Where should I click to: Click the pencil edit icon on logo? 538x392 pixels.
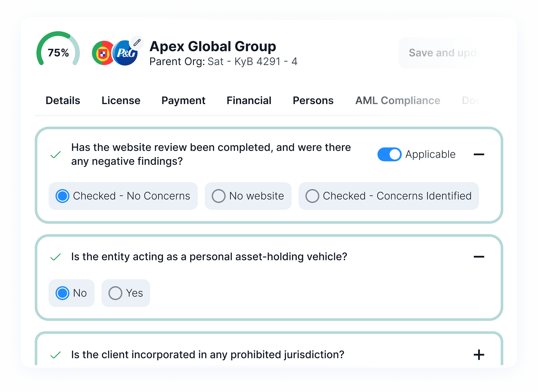pos(137,43)
